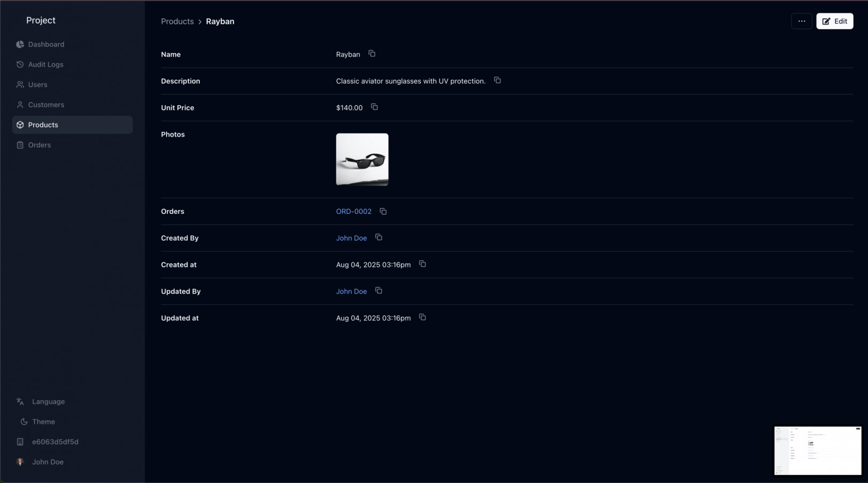Image resolution: width=868 pixels, height=483 pixels.
Task: Click the 'Aug 04, 2025 03:16pm' Updated at value
Action: (x=373, y=318)
